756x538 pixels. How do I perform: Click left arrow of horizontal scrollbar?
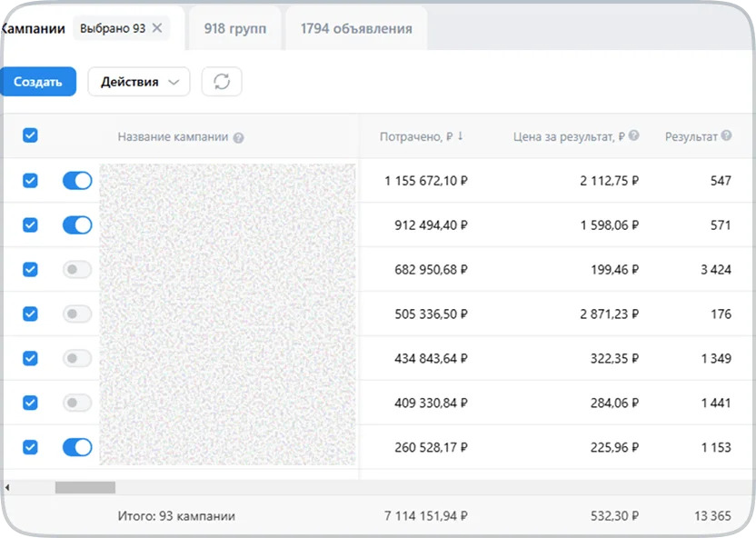click(7, 488)
